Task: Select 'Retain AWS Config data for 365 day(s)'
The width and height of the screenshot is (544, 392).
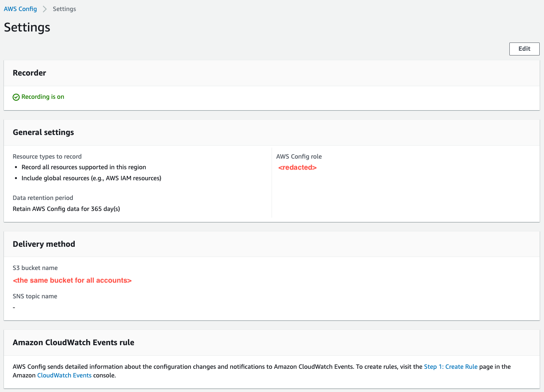Action: click(x=67, y=209)
